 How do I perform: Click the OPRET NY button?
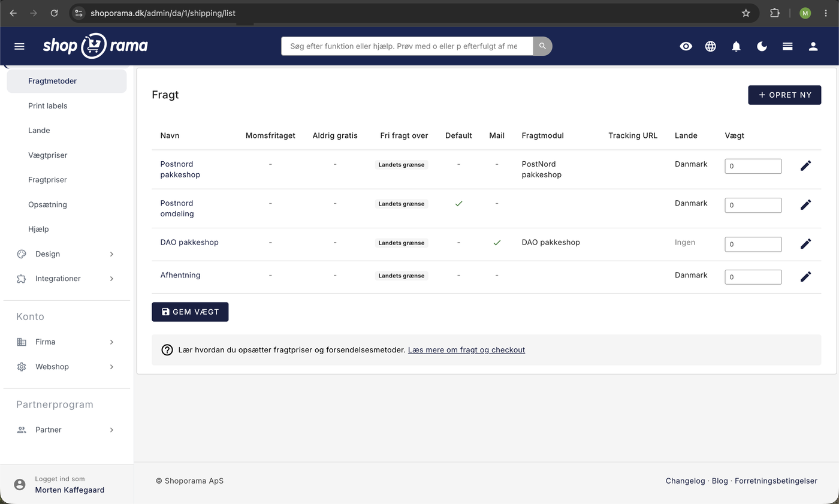(x=784, y=95)
